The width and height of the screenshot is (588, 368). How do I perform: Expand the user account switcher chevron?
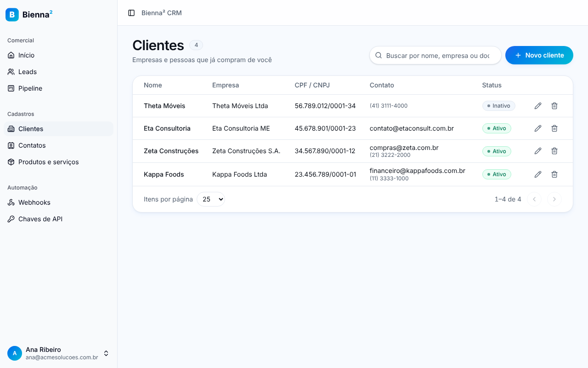pos(106,353)
